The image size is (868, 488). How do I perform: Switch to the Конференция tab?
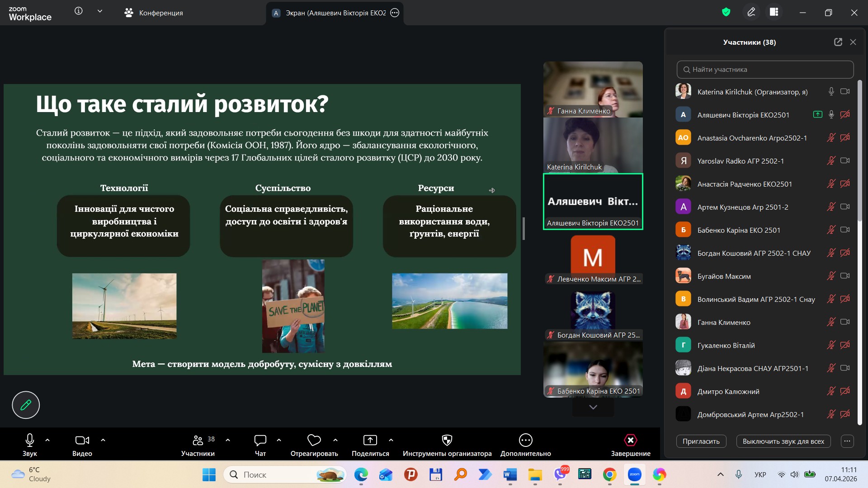(x=154, y=13)
